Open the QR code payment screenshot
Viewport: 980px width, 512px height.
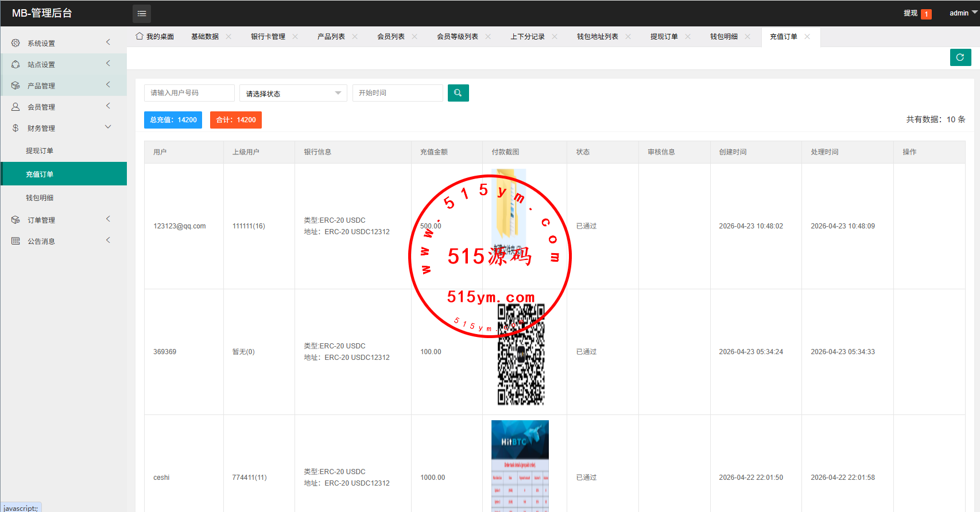click(521, 355)
